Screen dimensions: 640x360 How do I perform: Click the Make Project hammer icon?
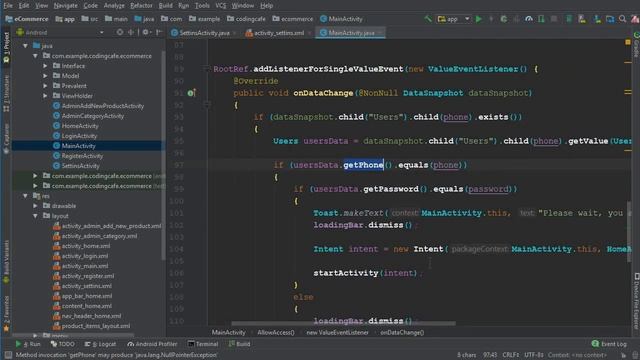tap(428, 19)
